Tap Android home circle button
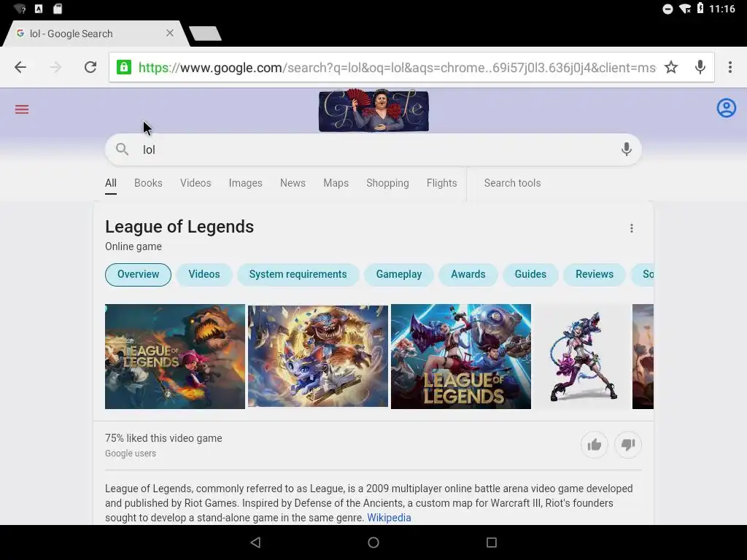Viewport: 747px width, 560px height. (373, 542)
